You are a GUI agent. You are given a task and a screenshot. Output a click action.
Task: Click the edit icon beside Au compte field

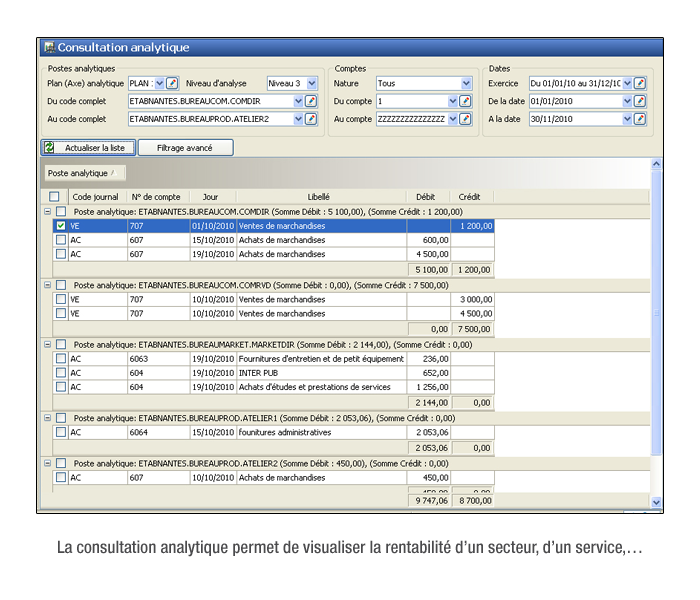(x=465, y=118)
